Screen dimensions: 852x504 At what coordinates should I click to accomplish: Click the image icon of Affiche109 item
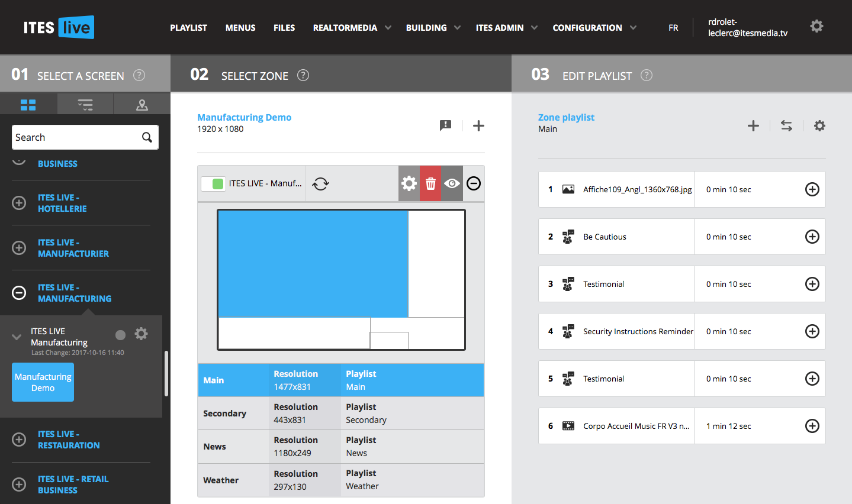(x=568, y=189)
